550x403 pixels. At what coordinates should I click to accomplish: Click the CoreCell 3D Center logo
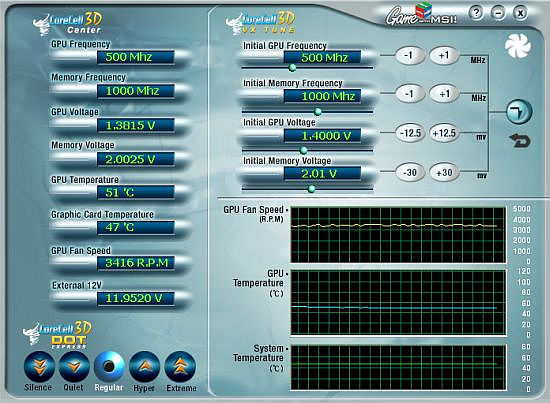67,24
